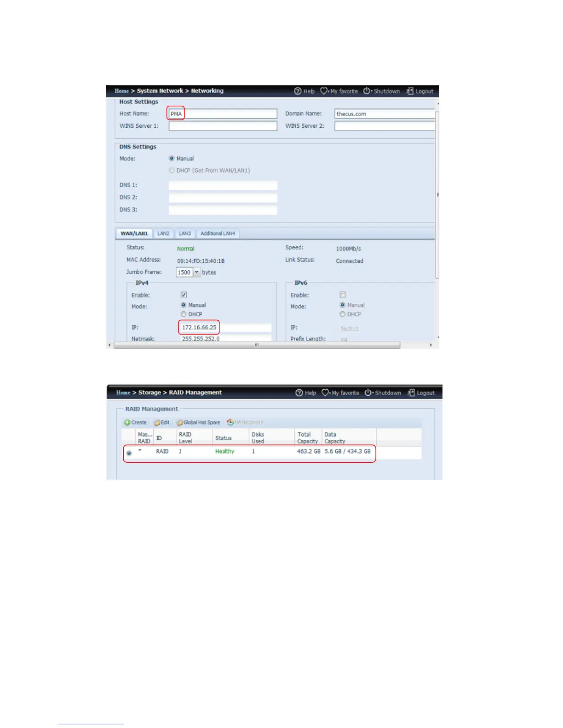The width and height of the screenshot is (563, 728).
Task: Open the Jumbo Frame 1500 dropdown
Action: 196,272
